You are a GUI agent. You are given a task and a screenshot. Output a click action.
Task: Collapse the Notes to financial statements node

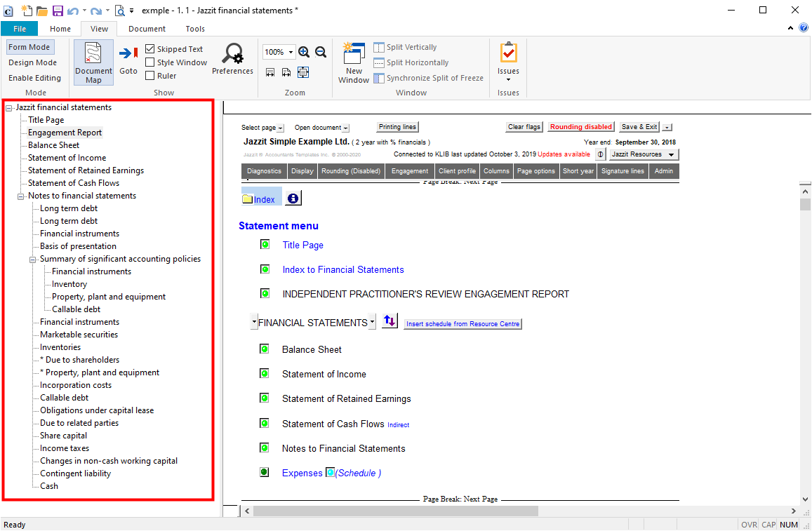point(21,196)
